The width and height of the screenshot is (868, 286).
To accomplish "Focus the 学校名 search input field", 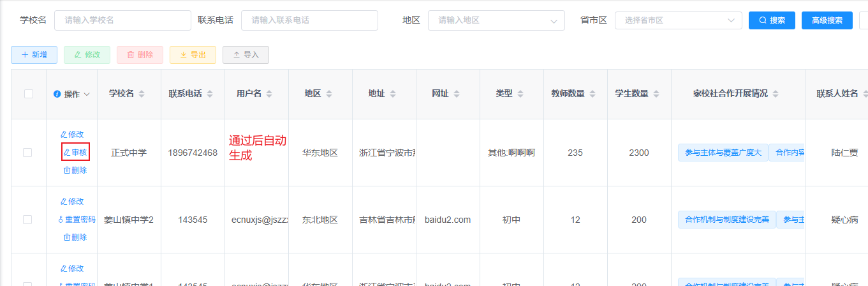I will coord(122,20).
